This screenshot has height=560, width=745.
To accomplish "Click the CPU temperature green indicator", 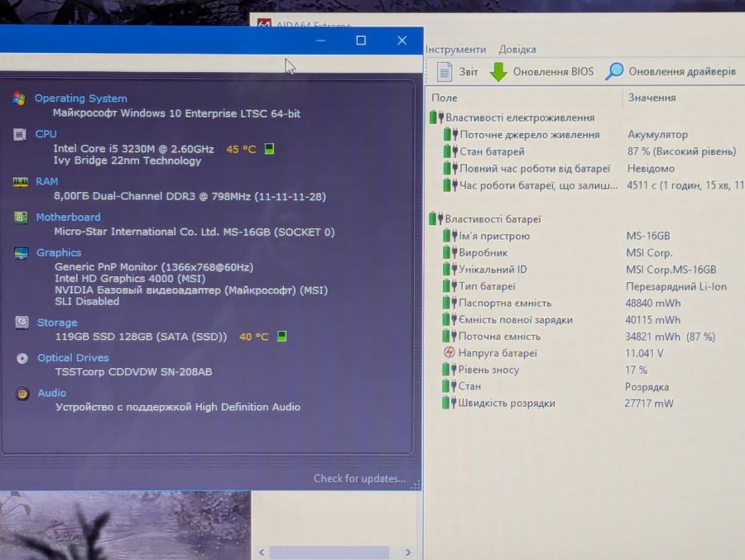I will coord(269,149).
